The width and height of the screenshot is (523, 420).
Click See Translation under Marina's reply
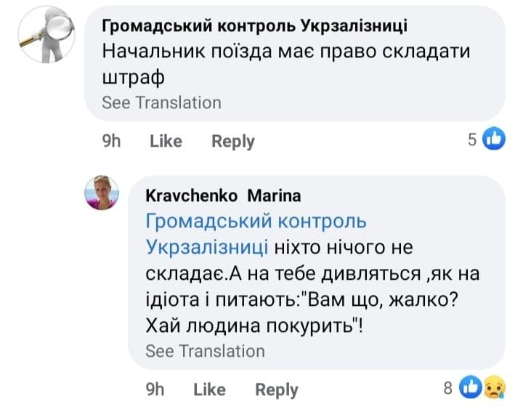click(x=205, y=351)
